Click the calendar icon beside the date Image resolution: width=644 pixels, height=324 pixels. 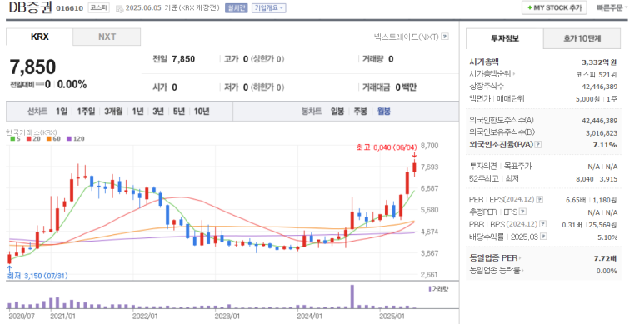pos(119,8)
